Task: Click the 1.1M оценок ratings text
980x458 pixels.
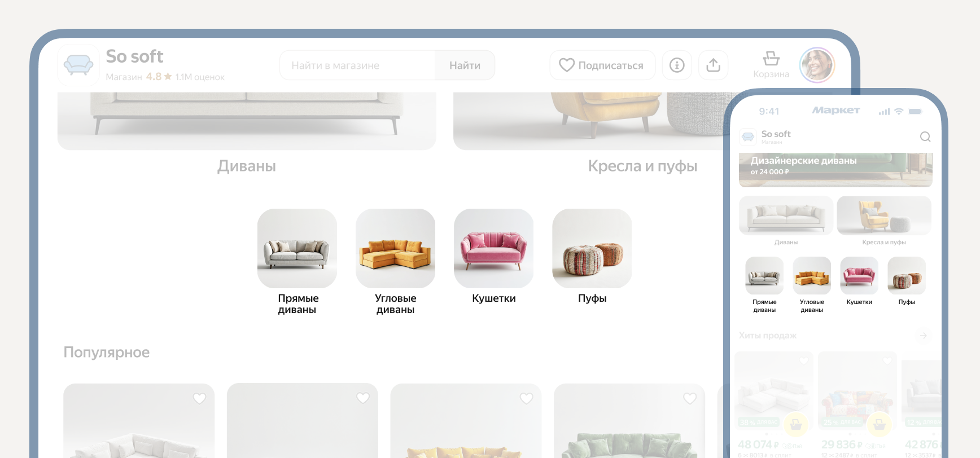Action: [x=200, y=77]
